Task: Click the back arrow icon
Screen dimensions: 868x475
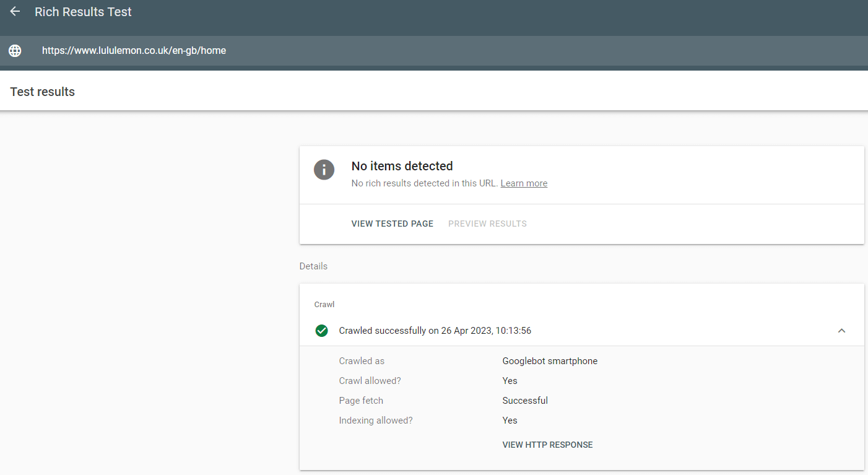Action: (x=15, y=12)
